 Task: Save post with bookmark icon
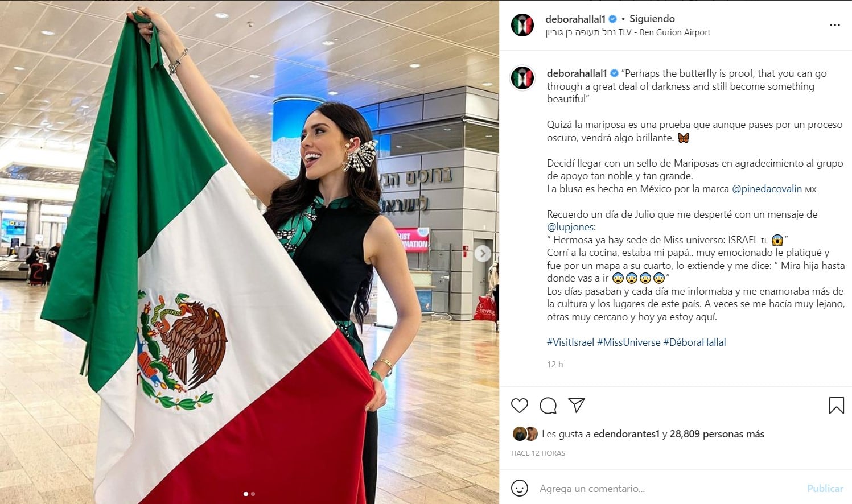pyautogui.click(x=836, y=406)
